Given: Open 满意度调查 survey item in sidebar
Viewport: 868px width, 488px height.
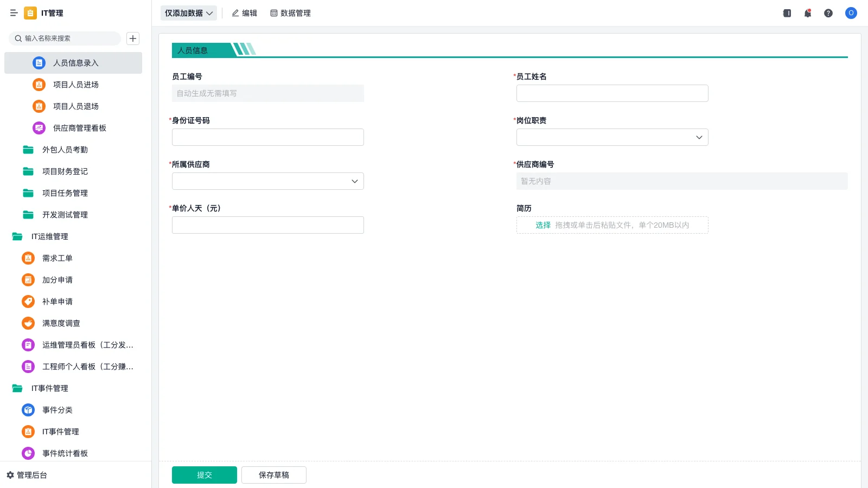Looking at the screenshot, I should [x=61, y=323].
